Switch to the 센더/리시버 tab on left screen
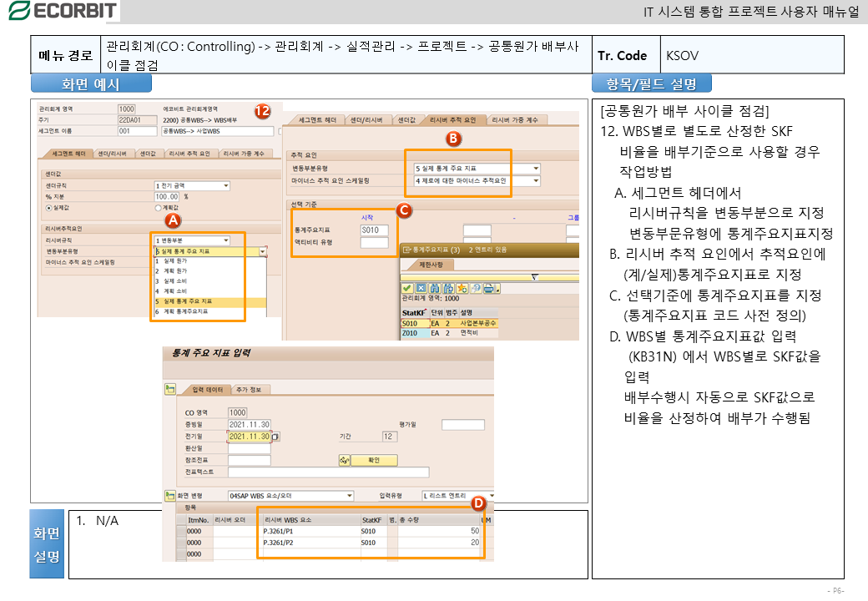 (113, 154)
